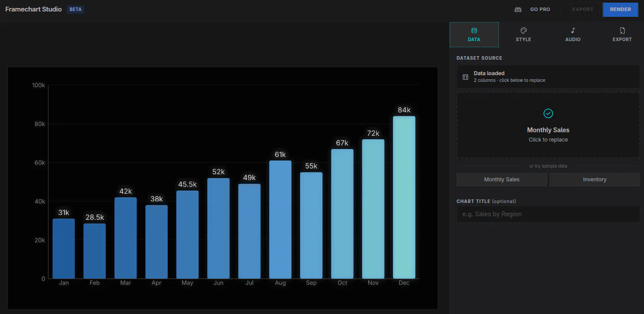This screenshot has height=314, width=644.
Task: Click the May bar labeled 45.5k
Action: click(x=187, y=234)
